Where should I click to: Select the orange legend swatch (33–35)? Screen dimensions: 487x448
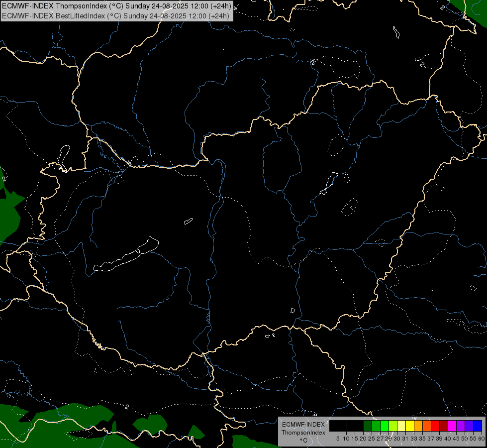418,426
